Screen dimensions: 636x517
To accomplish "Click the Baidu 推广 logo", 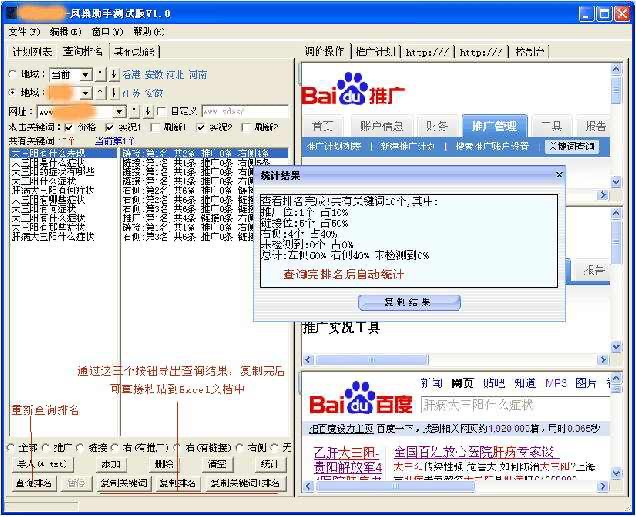I will [353, 89].
